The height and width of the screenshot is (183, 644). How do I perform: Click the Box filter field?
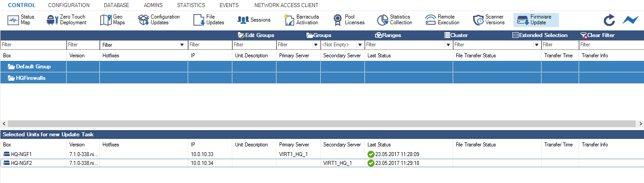33,45
